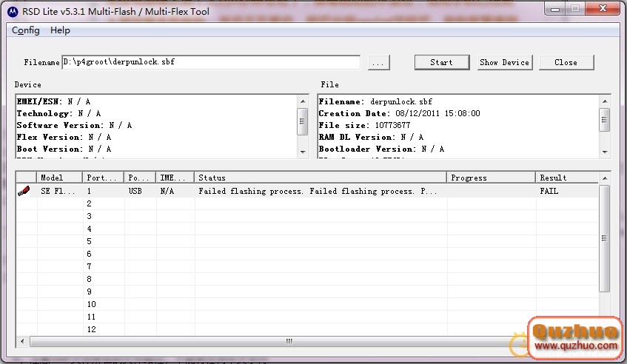This screenshot has height=364, width=627.
Task: Click the device list vertical scrollbar thumb
Action: pyautogui.click(x=605, y=238)
